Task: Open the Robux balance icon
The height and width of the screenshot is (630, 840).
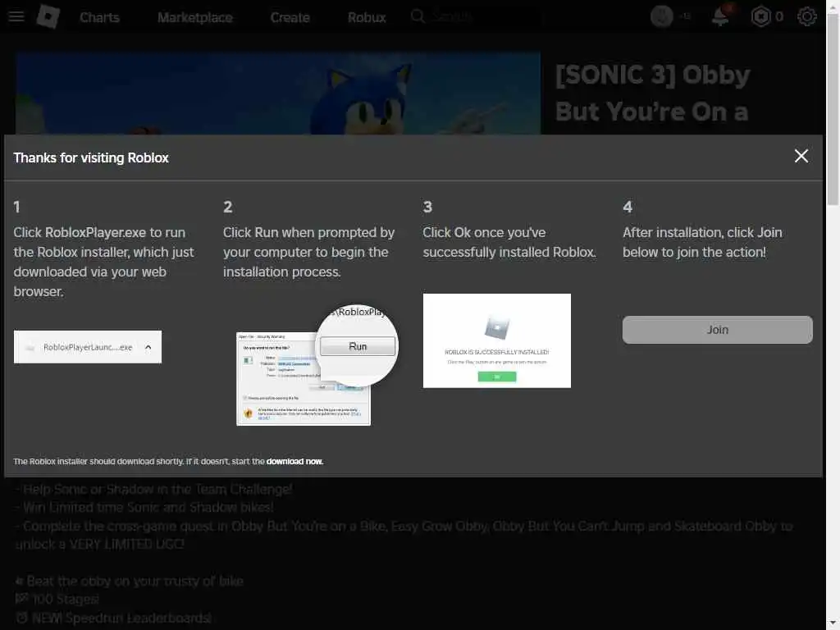Action: point(760,16)
